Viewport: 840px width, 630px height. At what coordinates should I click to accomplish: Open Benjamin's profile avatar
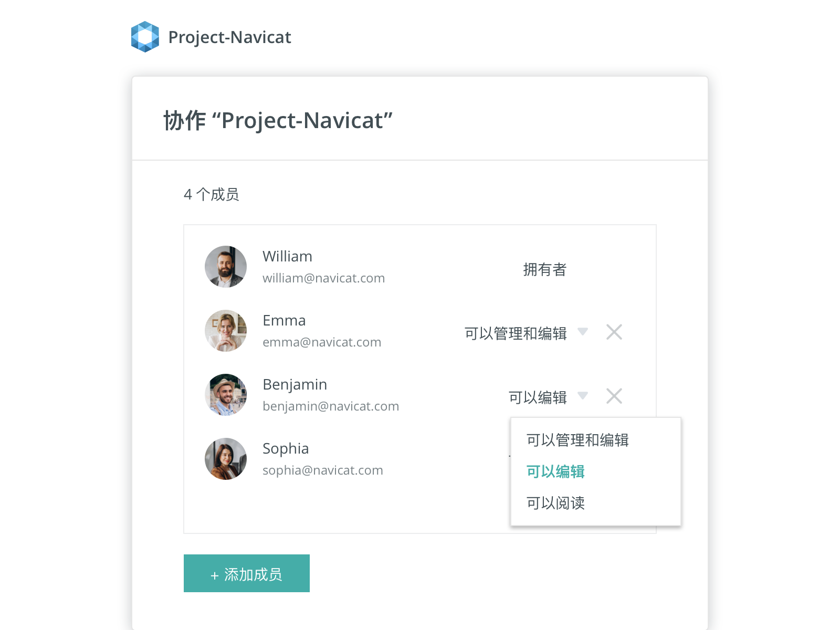tap(226, 395)
